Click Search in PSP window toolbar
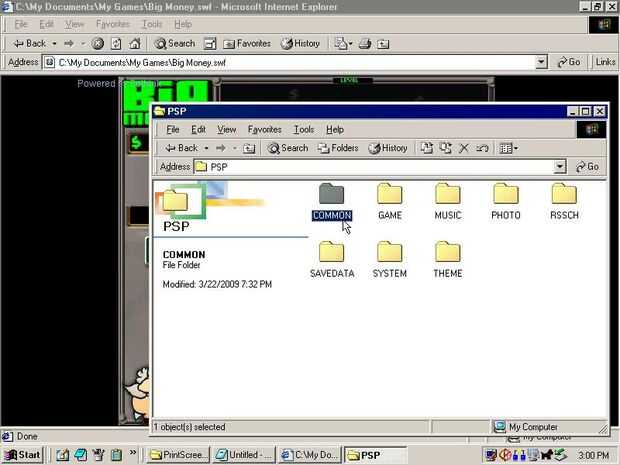The height and width of the screenshot is (465, 620). [x=287, y=148]
